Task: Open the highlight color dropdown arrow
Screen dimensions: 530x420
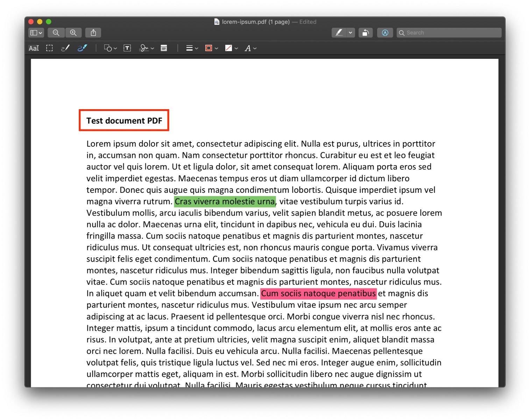Action: (x=350, y=33)
